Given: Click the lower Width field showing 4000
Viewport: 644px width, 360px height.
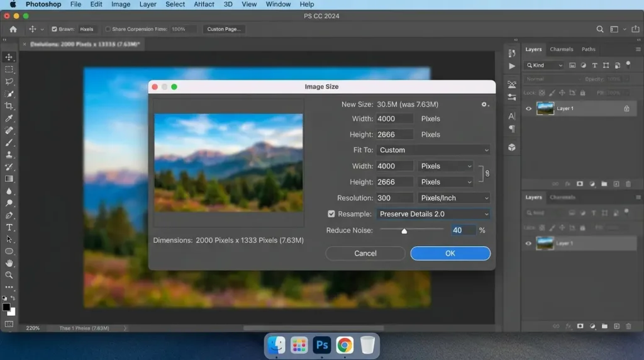Looking at the screenshot, I should click(x=395, y=166).
